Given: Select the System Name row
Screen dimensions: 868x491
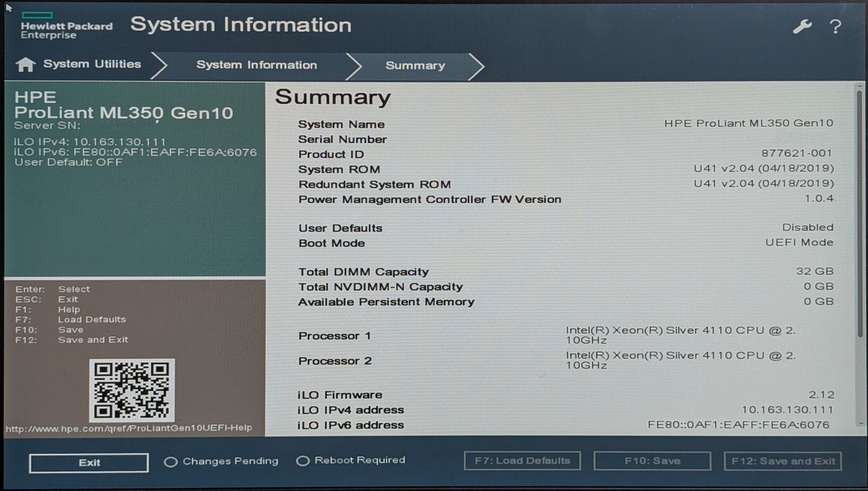Looking at the screenshot, I should pos(566,124).
